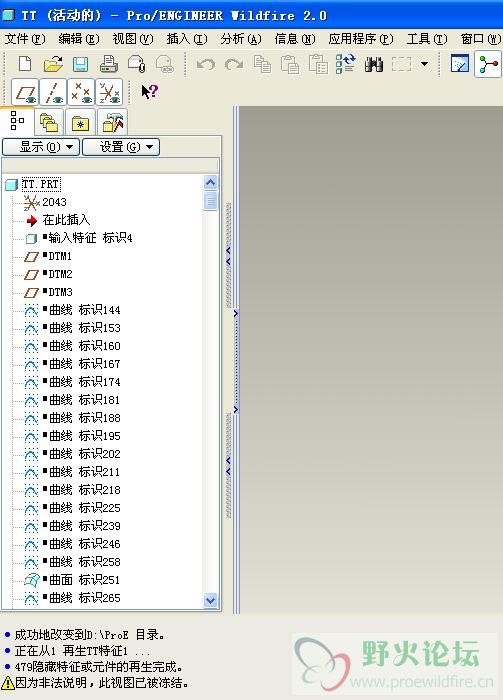Select datum plane DTM2
Viewport: 503px width, 700px height.
60,274
